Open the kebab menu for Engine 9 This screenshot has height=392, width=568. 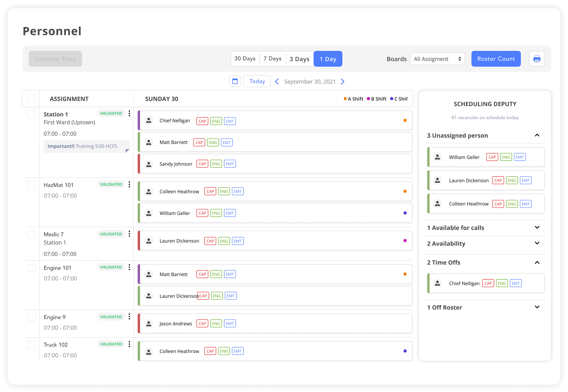point(129,317)
